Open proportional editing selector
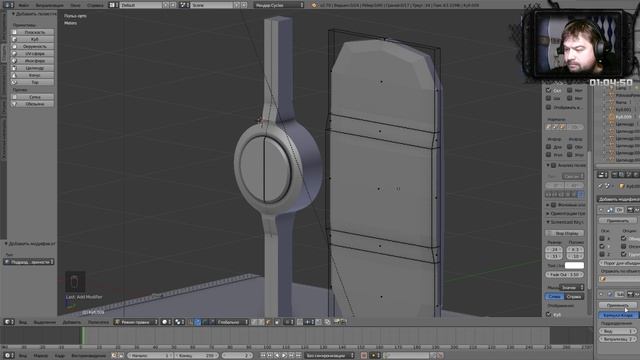The width and height of the screenshot is (640, 360). [289, 322]
